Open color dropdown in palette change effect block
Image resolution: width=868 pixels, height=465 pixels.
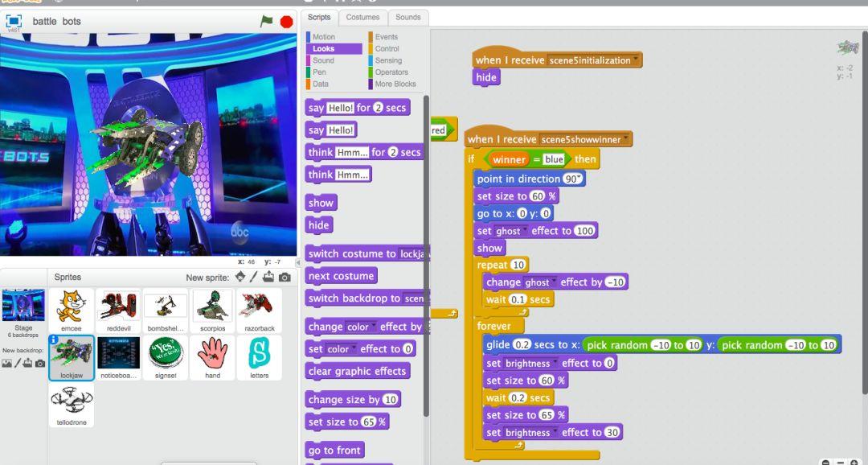[374, 327]
